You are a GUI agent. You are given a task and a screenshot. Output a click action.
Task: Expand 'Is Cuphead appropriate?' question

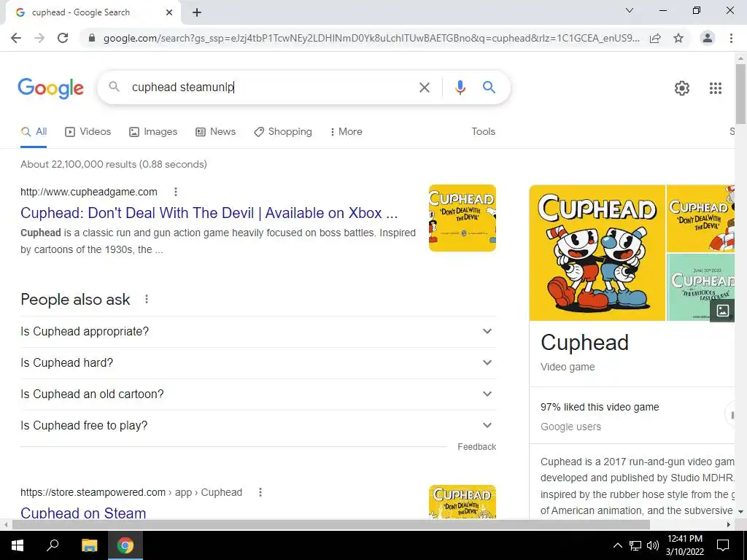(x=258, y=332)
